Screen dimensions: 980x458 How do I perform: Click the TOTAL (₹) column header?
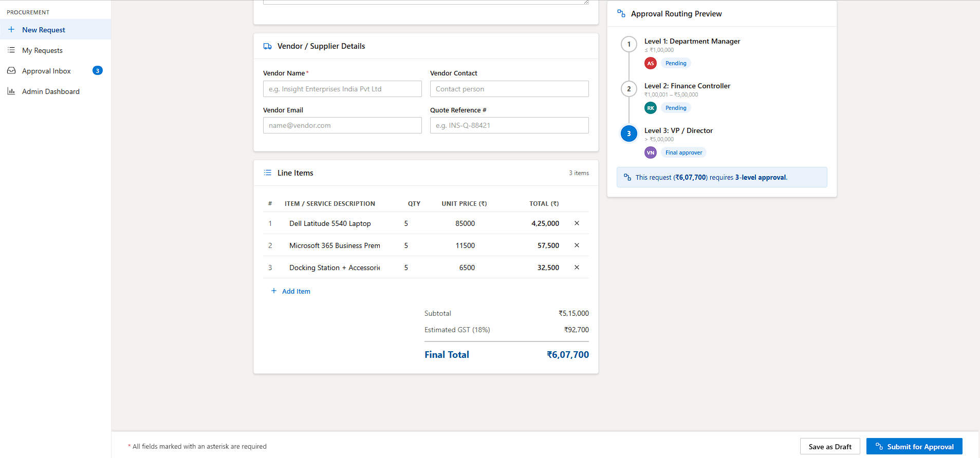click(544, 204)
